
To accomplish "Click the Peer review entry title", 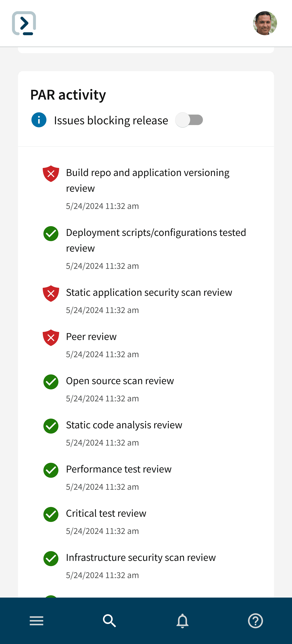I will pos(91,336).
